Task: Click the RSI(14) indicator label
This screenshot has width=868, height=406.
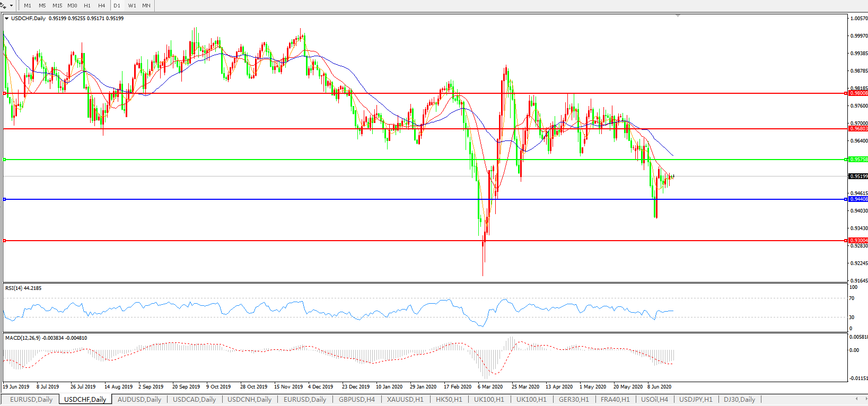Action: [23, 288]
